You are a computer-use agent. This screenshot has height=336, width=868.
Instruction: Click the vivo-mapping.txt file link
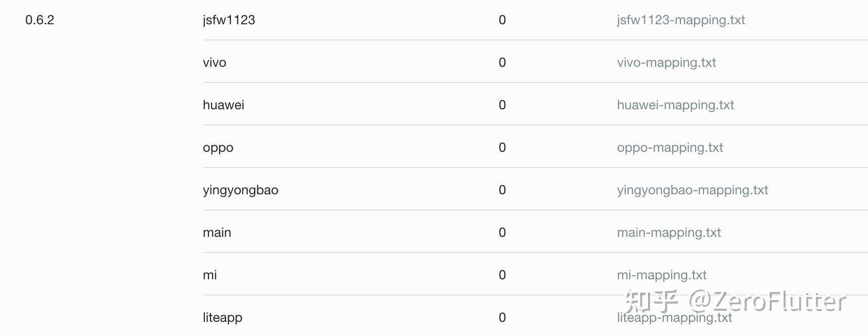pos(666,63)
